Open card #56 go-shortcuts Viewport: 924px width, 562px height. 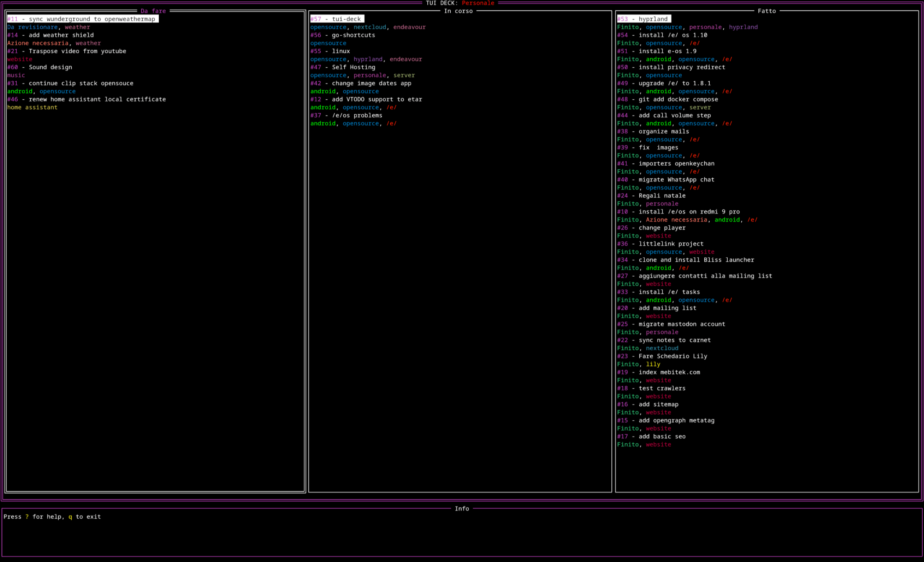[342, 35]
